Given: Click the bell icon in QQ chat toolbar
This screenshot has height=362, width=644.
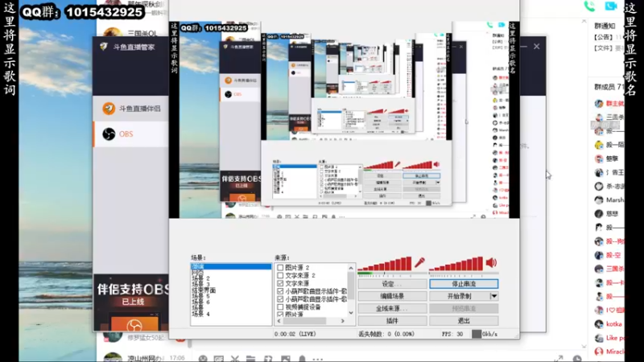Looking at the screenshot, I should [303, 359].
